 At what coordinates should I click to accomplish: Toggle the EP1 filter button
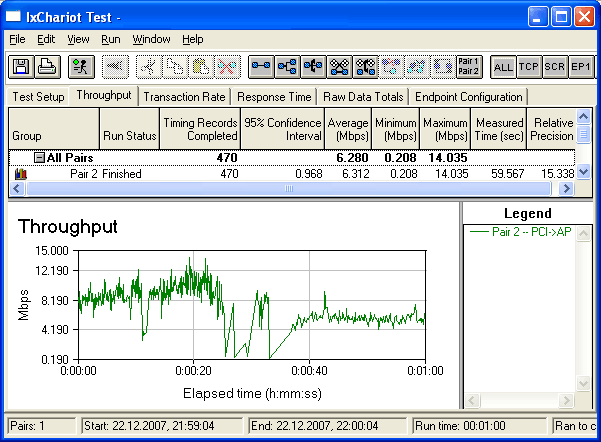tap(581, 67)
